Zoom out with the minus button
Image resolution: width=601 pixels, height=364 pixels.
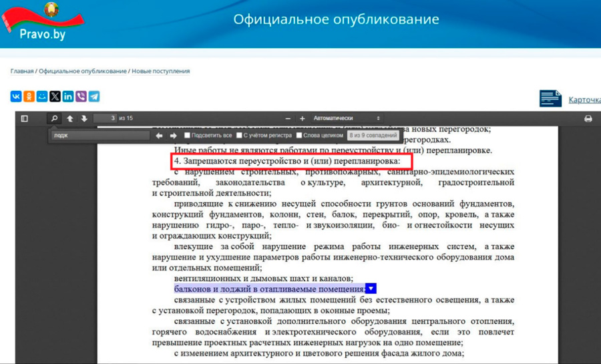point(288,118)
